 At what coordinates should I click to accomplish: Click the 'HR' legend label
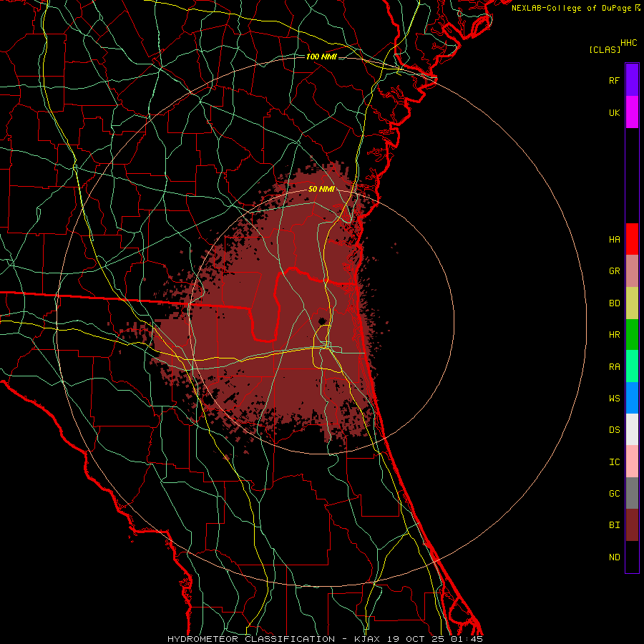614,334
